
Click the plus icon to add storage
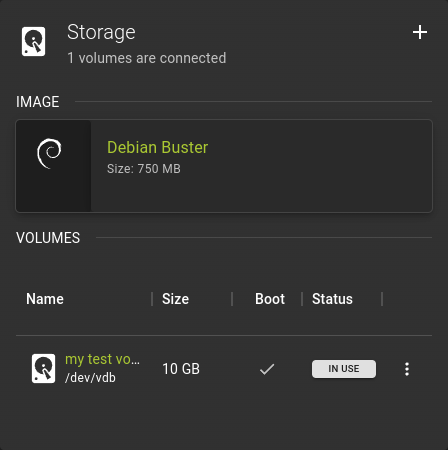pyautogui.click(x=420, y=32)
